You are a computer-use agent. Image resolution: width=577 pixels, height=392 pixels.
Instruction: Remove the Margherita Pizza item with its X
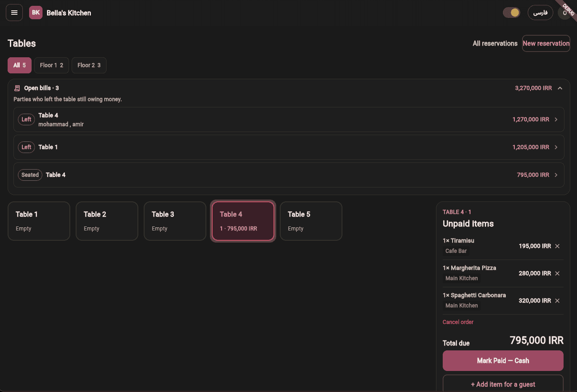click(x=557, y=273)
